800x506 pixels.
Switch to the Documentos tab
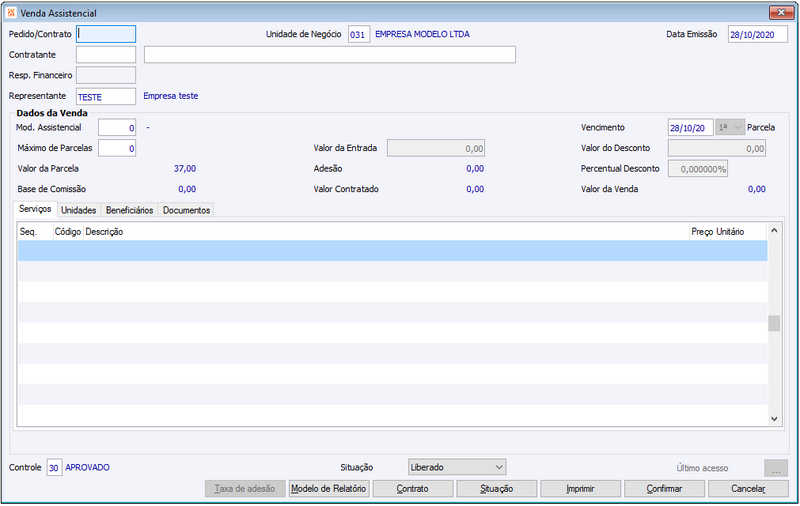(186, 210)
